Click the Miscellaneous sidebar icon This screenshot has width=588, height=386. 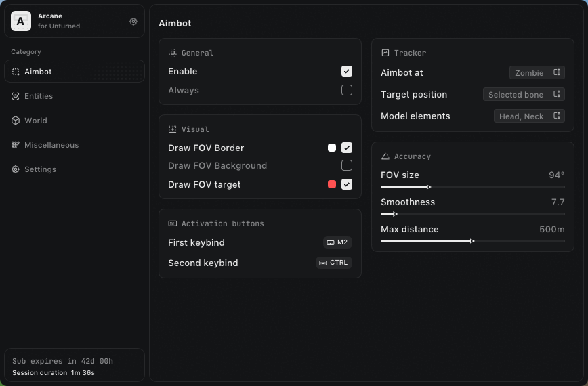[x=16, y=145]
